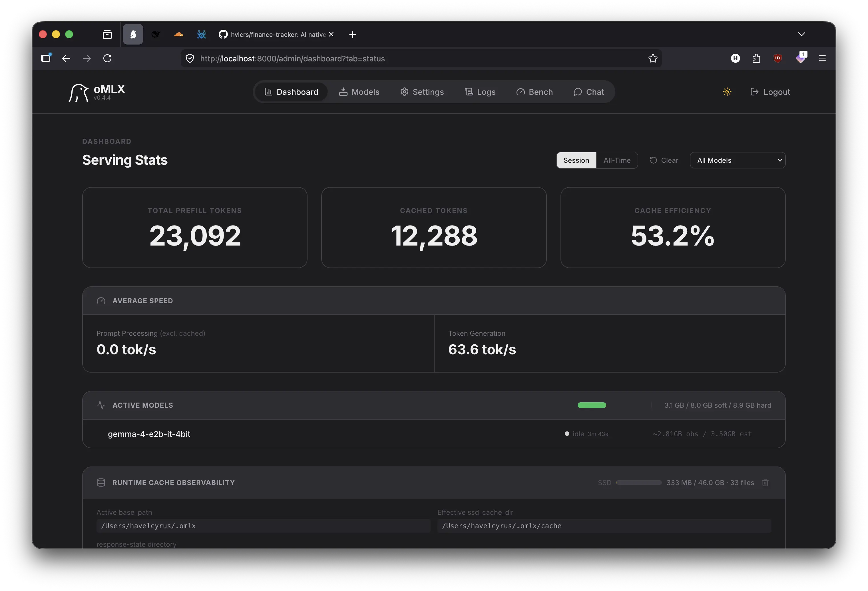Switch to the Models tab
868x591 pixels.
[x=359, y=92]
